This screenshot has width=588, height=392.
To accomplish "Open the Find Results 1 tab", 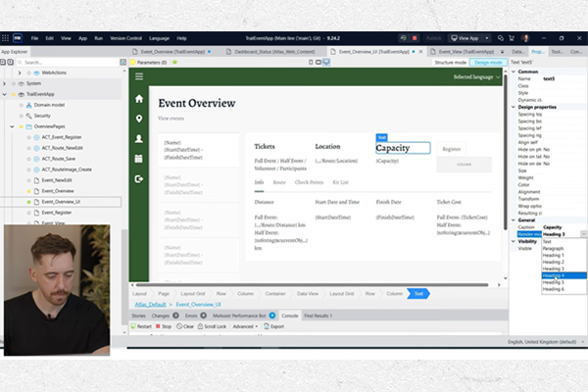I will [x=318, y=316].
